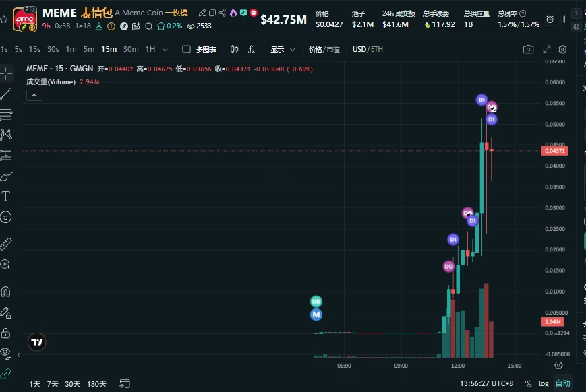Toggle percent scale % button
586x392 pixels.
pos(528,383)
